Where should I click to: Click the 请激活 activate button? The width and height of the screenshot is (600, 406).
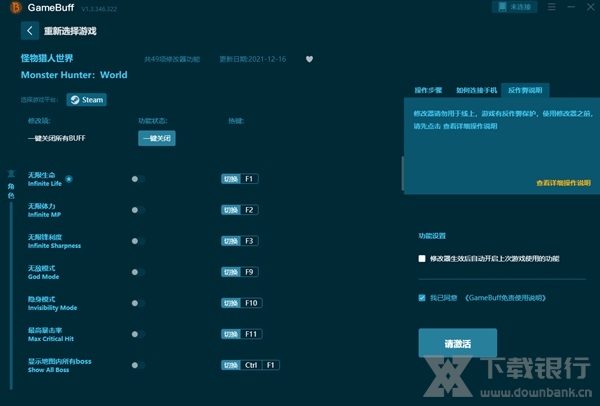[x=457, y=343]
